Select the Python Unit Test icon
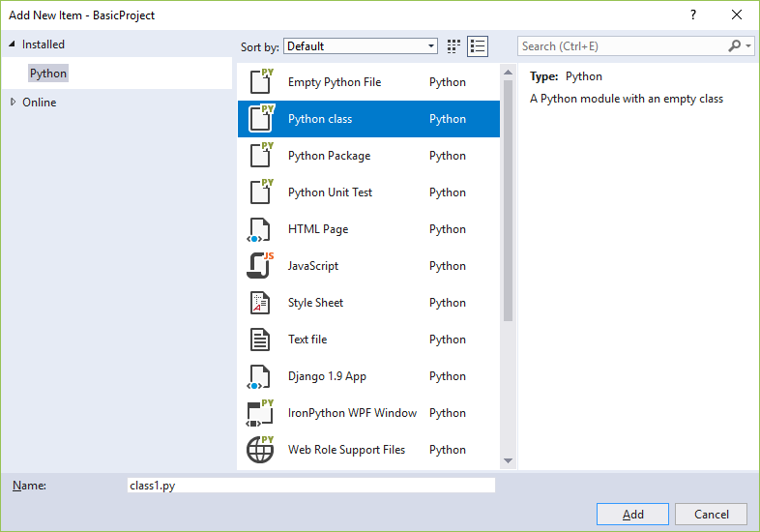 [260, 192]
